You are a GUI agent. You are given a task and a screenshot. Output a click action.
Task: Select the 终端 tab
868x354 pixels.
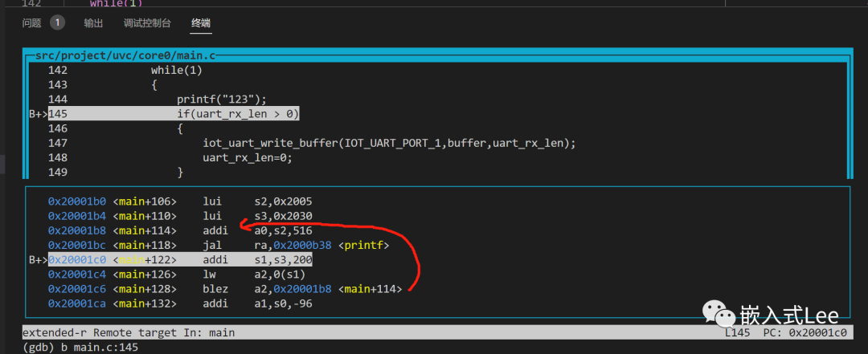click(x=201, y=23)
